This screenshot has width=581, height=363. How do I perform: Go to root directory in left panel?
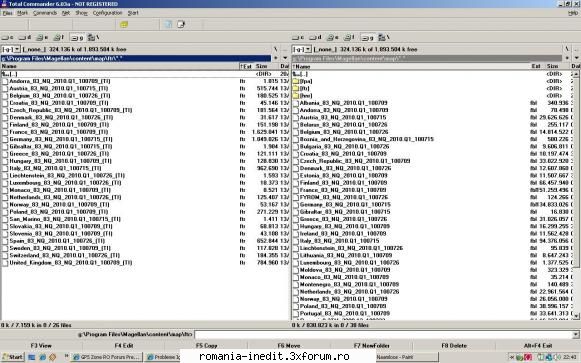click(276, 49)
